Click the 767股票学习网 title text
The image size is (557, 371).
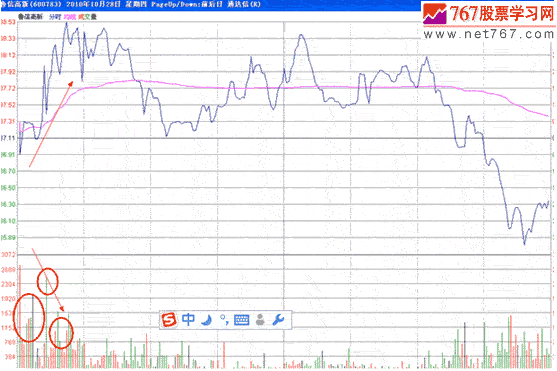502,14
